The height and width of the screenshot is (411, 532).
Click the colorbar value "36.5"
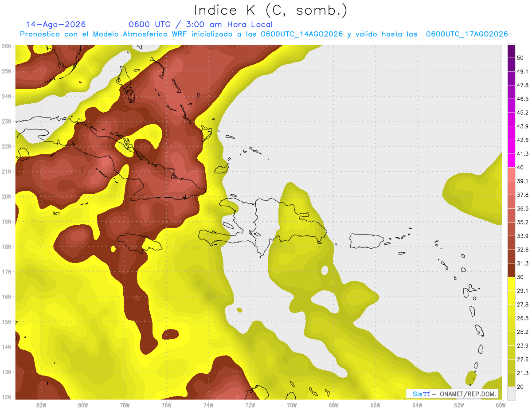click(x=523, y=208)
